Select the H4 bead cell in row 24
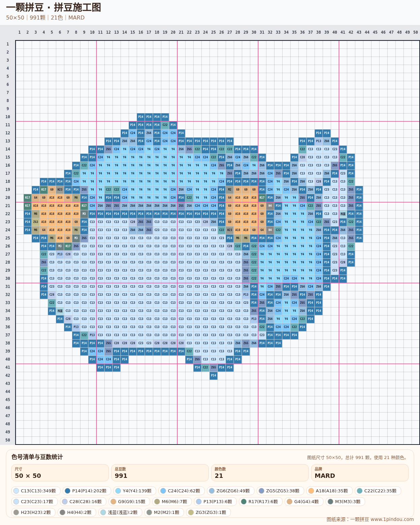This screenshot has width=420, height=525. click(x=270, y=230)
